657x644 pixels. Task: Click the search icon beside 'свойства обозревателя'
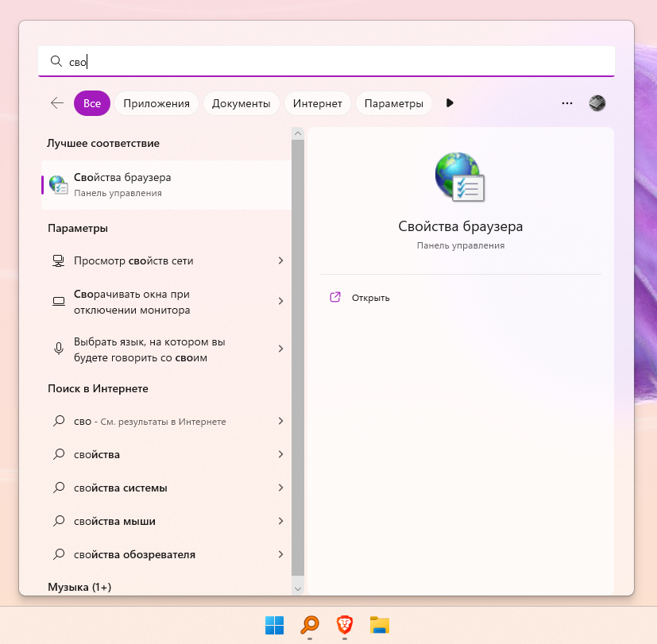tap(59, 554)
